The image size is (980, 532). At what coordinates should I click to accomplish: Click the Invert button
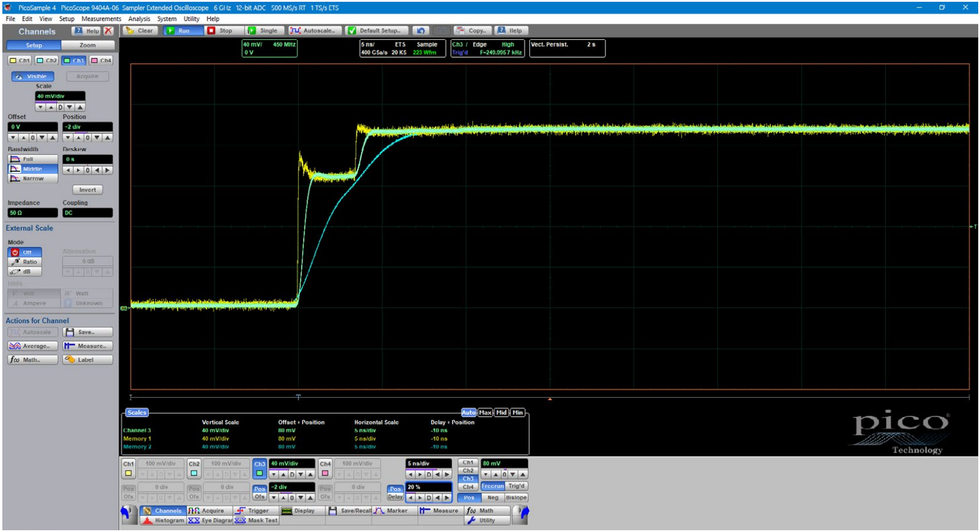pos(87,190)
